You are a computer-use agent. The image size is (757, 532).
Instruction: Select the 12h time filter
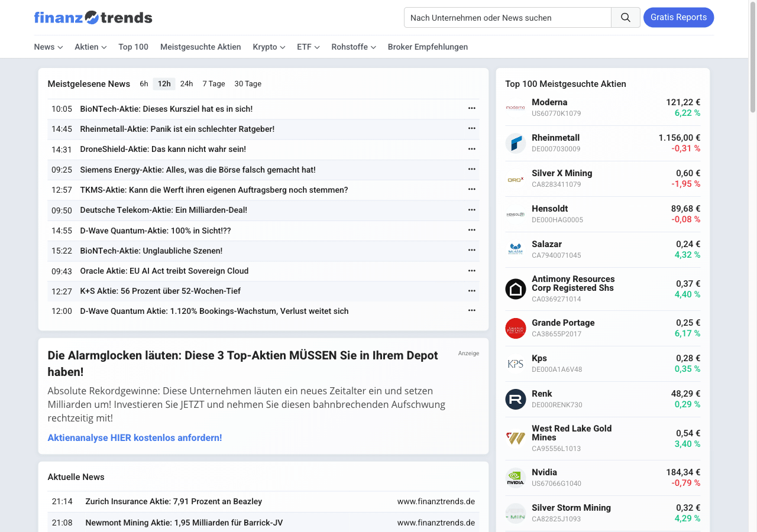coord(164,84)
